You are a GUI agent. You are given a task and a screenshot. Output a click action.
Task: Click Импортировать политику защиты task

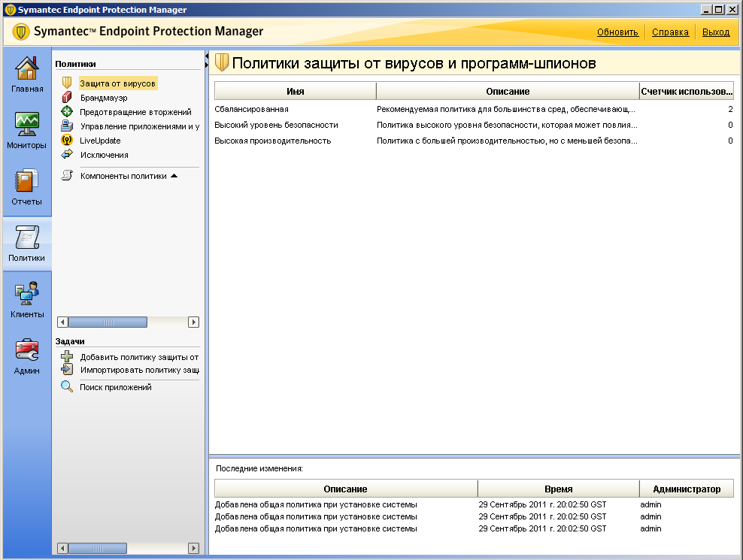pos(138,370)
